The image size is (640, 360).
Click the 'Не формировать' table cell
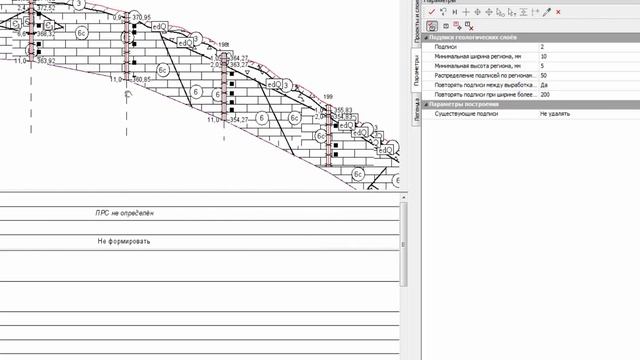click(124, 241)
